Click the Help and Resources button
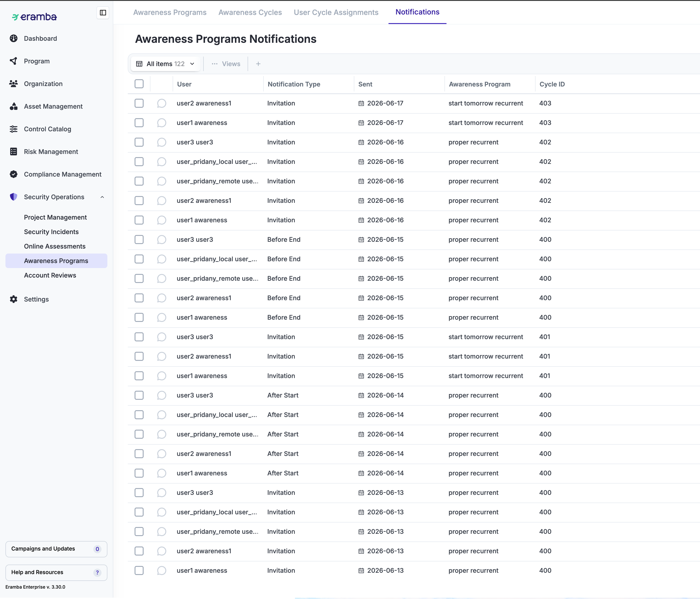 (56, 572)
